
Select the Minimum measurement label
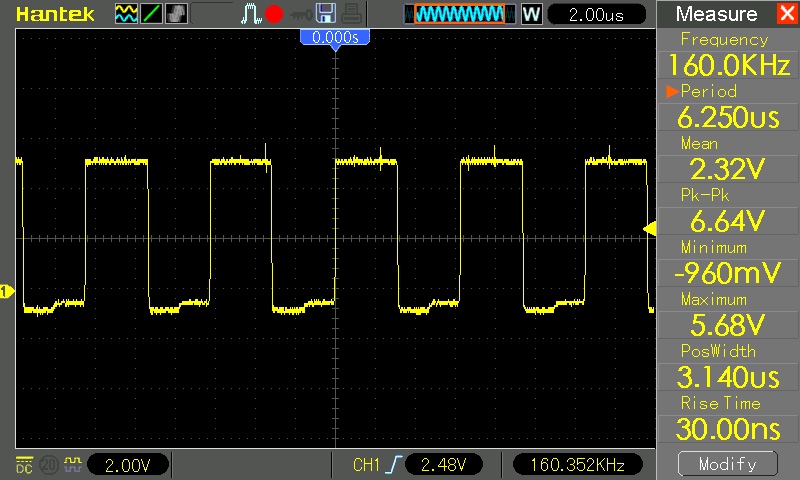coord(714,247)
